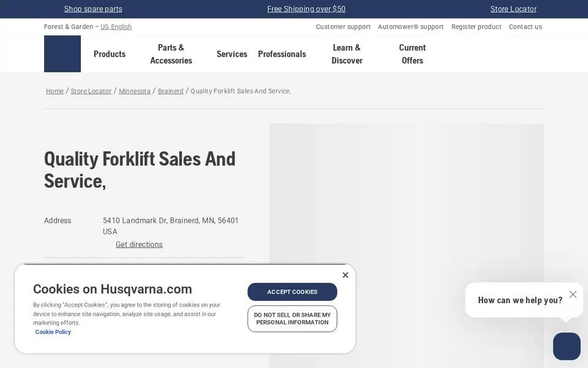Go to Home breadcrumb
This screenshot has height=368, width=588.
[x=55, y=91]
